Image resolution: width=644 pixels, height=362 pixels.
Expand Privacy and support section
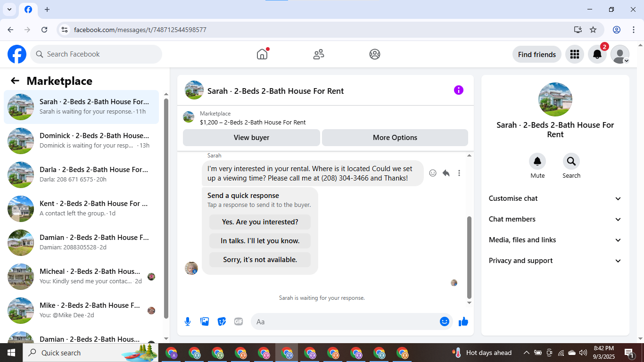pos(555,261)
